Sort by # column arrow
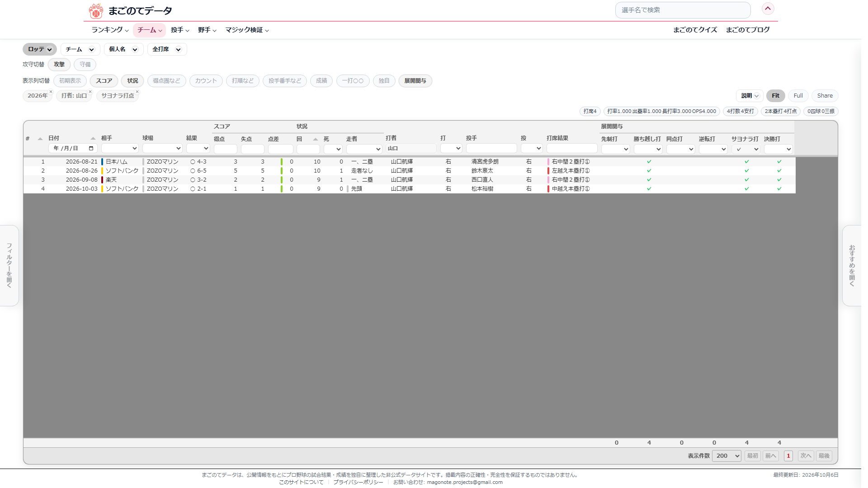The image size is (868, 488). pyautogui.click(x=40, y=139)
